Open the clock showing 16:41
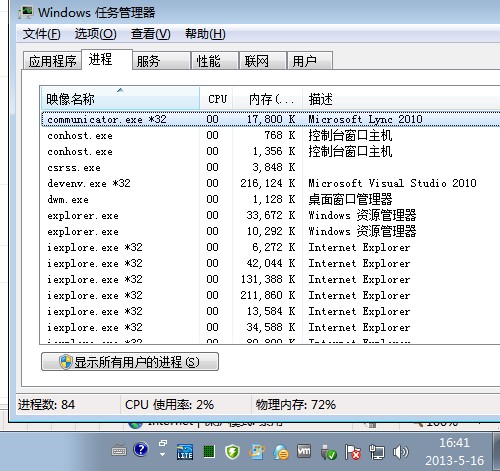 coord(455,451)
